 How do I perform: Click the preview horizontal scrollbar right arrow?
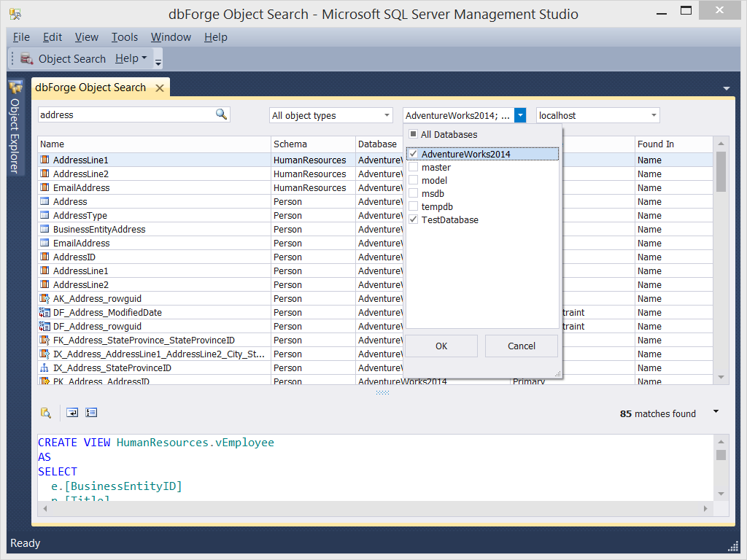point(705,508)
